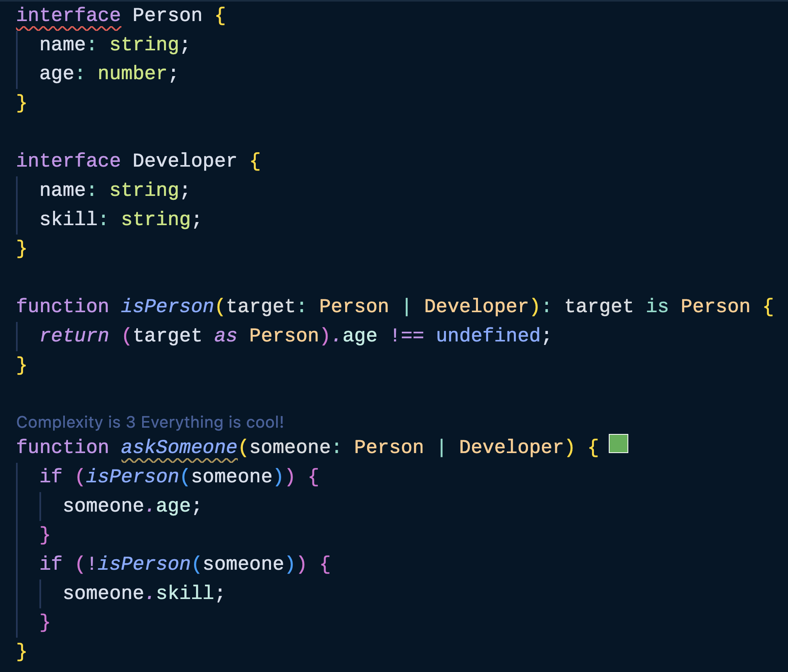Click the askSomeone function name with warning underline
This screenshot has height=672, width=788.
click(179, 447)
